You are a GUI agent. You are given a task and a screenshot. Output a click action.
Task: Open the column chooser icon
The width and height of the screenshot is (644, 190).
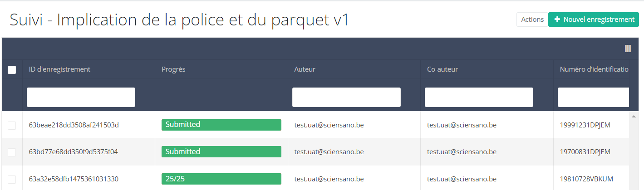628,49
